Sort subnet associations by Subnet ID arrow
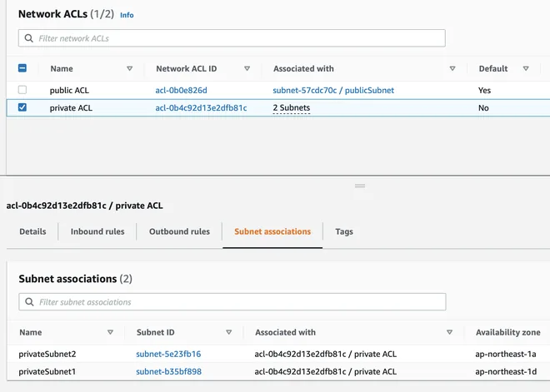The width and height of the screenshot is (550, 392). pos(228,332)
